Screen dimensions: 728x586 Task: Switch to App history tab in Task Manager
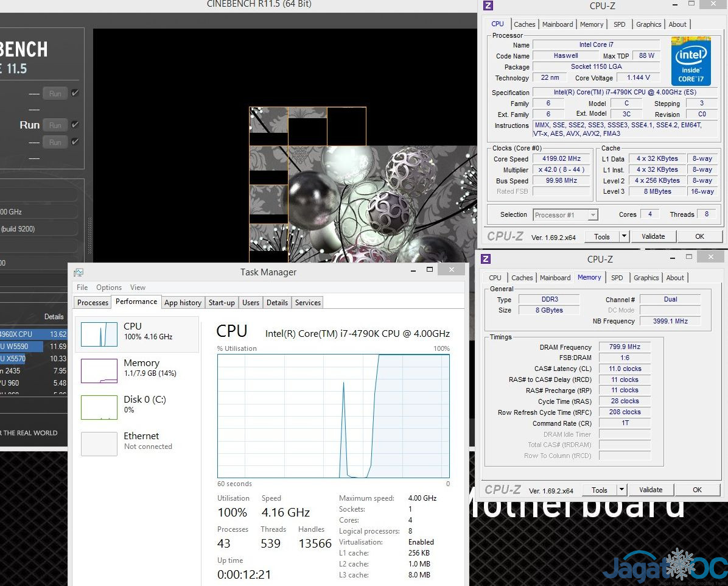point(183,303)
